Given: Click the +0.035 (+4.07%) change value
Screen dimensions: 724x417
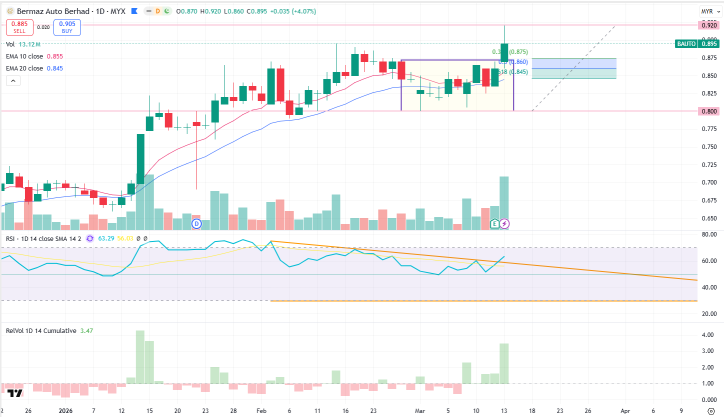Looking at the screenshot, I should (293, 11).
